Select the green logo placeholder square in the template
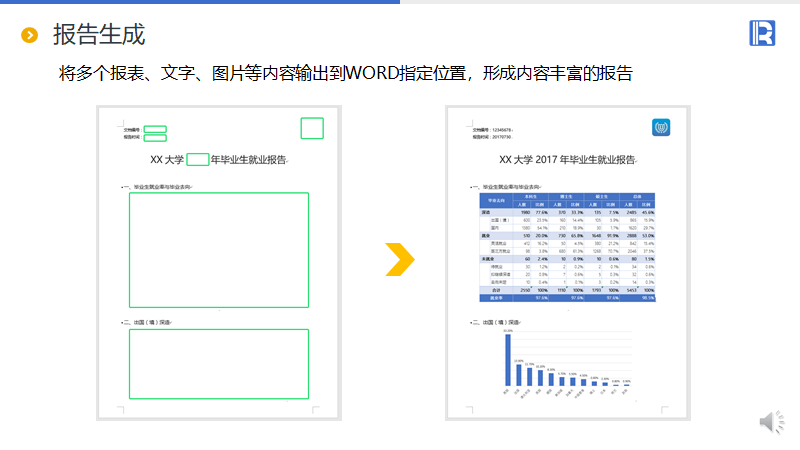 [x=312, y=128]
